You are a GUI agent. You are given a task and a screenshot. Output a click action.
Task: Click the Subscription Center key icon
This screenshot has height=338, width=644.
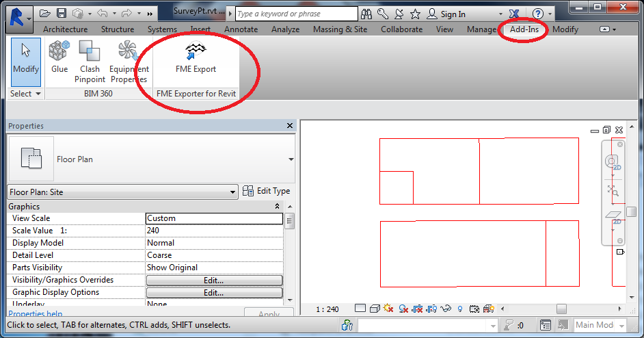(383, 14)
